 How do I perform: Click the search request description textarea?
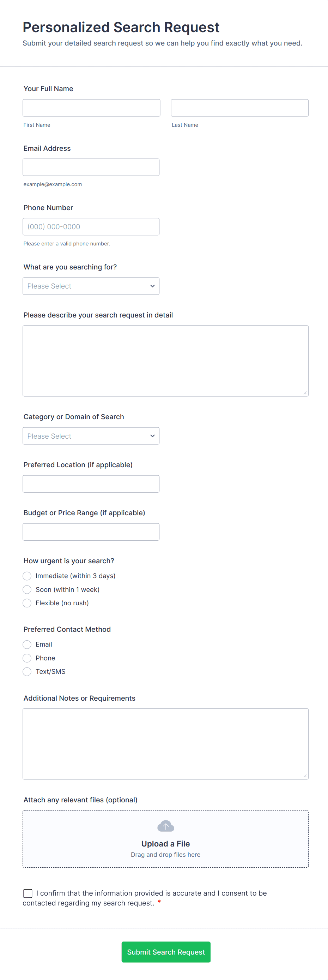165,360
